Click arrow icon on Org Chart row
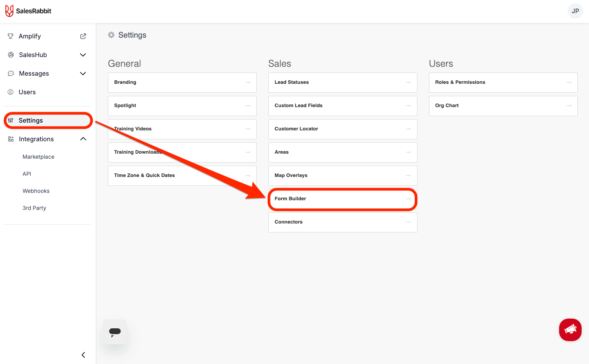Screen dimensions: 589x364 pos(569,106)
